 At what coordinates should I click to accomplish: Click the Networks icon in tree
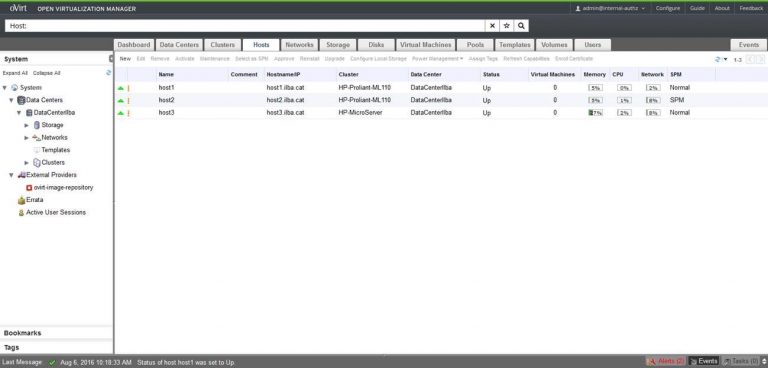[36, 138]
